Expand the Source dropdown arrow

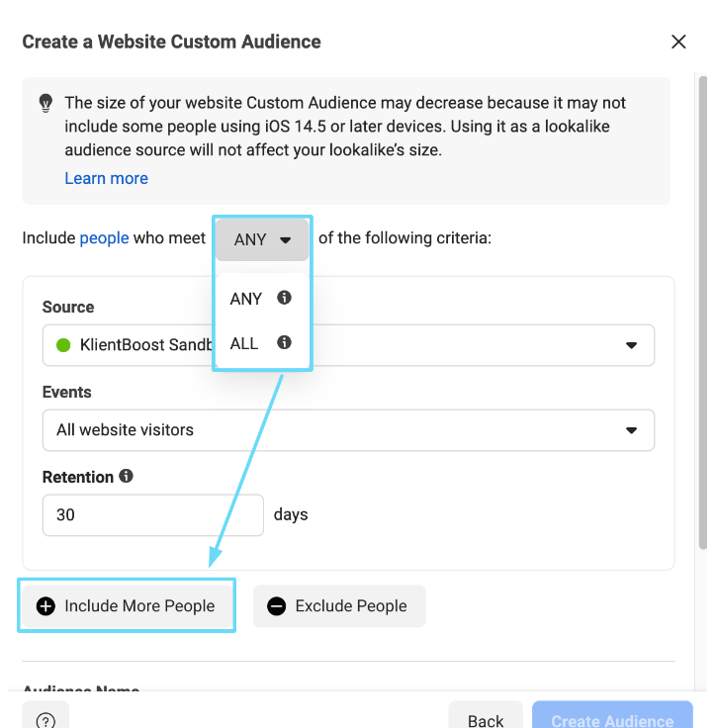[x=631, y=345]
